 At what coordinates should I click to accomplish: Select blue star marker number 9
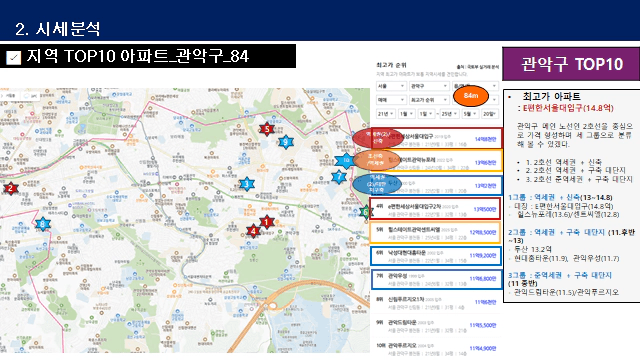(x=286, y=142)
